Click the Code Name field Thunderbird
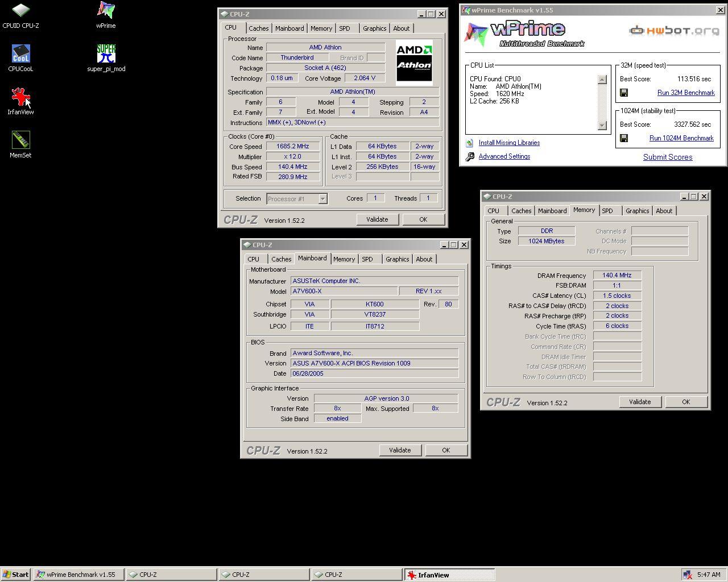The image size is (728, 582). (x=297, y=58)
